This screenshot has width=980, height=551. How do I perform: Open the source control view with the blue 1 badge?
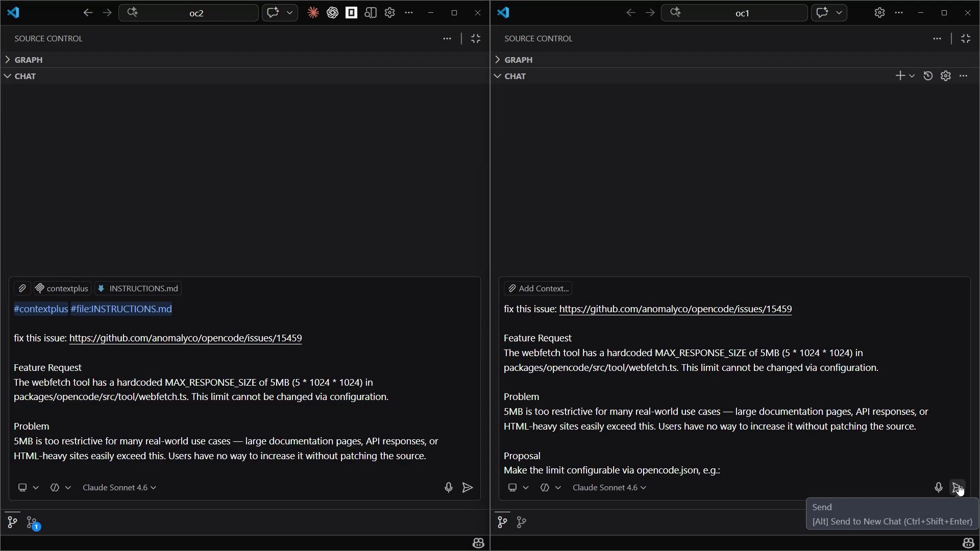tap(32, 522)
